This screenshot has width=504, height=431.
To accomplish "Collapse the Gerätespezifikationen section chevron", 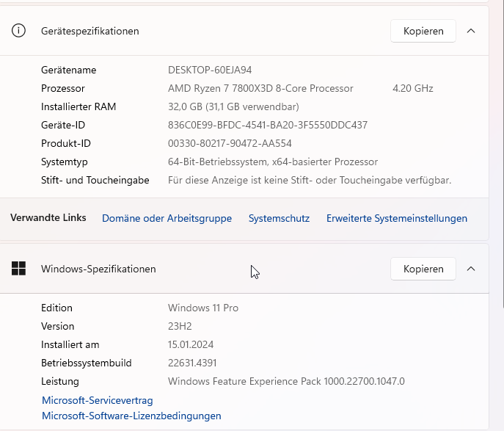I will [471, 31].
